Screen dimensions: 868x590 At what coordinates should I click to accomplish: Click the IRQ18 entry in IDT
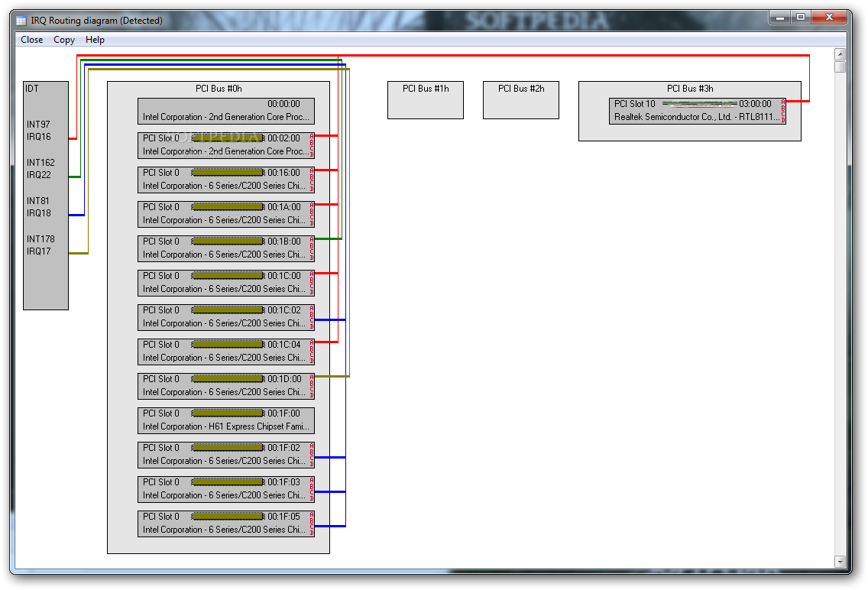pos(39,213)
